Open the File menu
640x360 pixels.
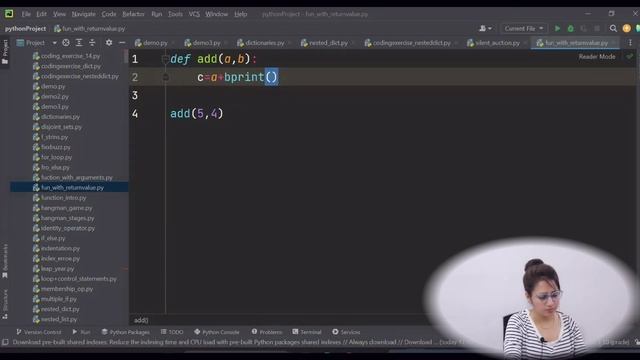click(x=26, y=14)
